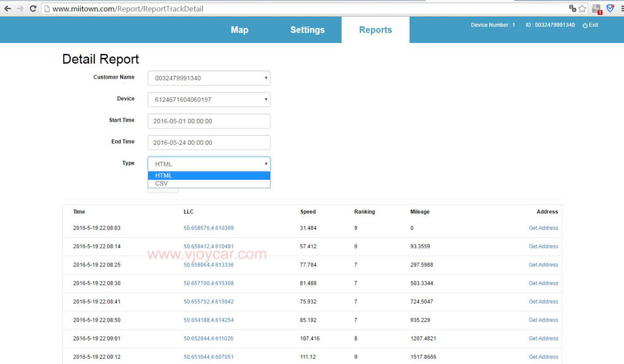Bookmark this page with star icon
The width and height of the screenshot is (624, 364).
pyautogui.click(x=582, y=8)
